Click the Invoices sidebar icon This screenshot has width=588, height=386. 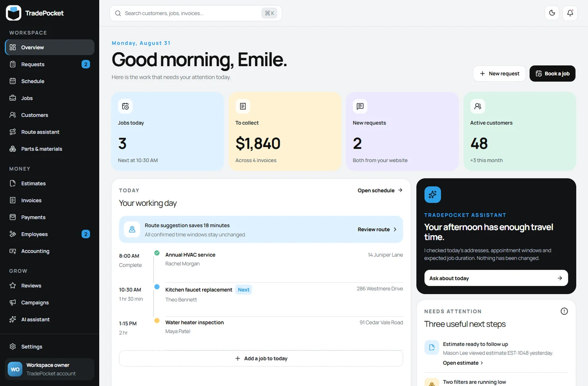coord(13,200)
